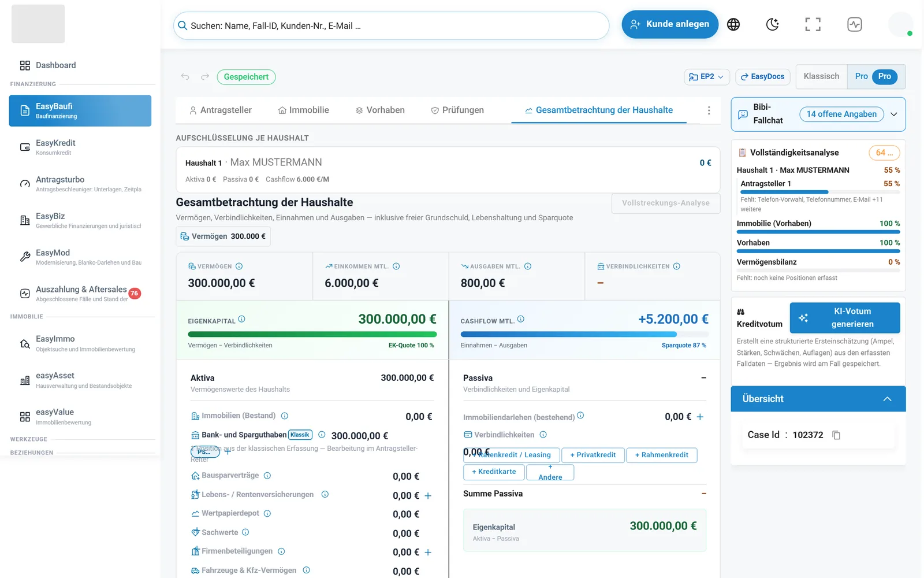This screenshot has width=924, height=578.
Task: Expand the 64 … completeness badge
Action: pos(885,153)
